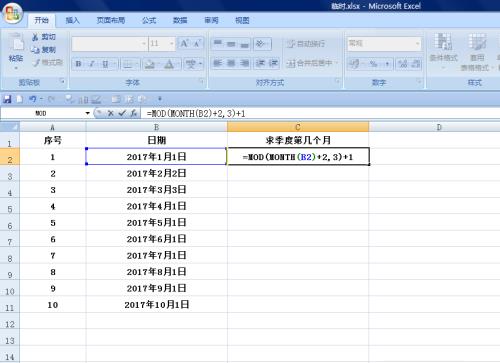Open the Office button menu
500x363 pixels.
click(x=12, y=13)
